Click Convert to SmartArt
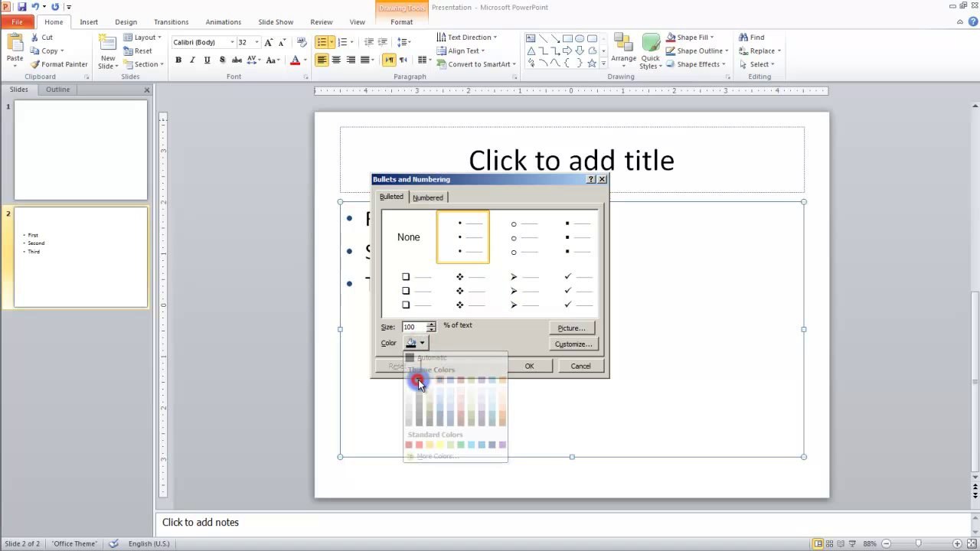Viewport: 980px width, 551px height. pyautogui.click(x=476, y=64)
